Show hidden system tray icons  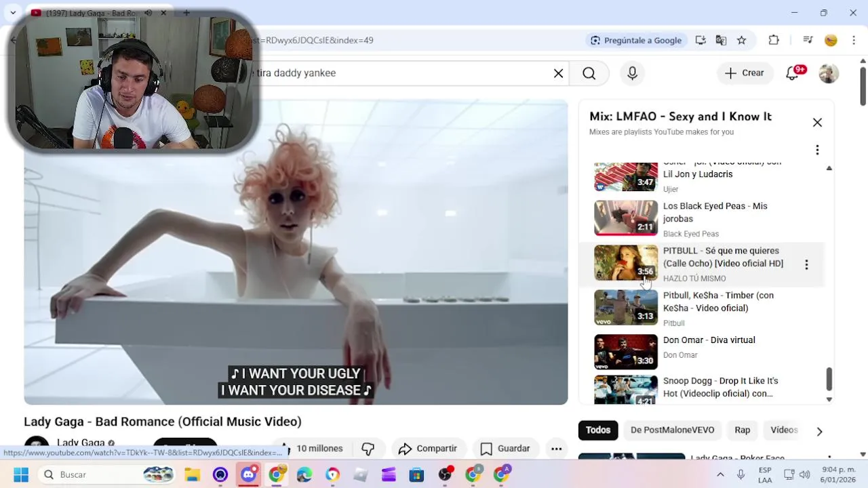[720, 474]
